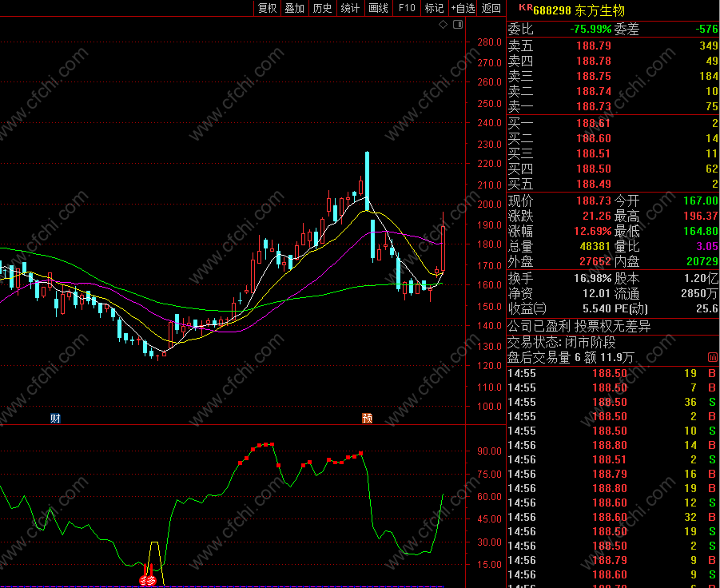Select the 卖一 188.73 ask row
Image resolution: width=720 pixels, height=588 pixels.
click(613, 106)
